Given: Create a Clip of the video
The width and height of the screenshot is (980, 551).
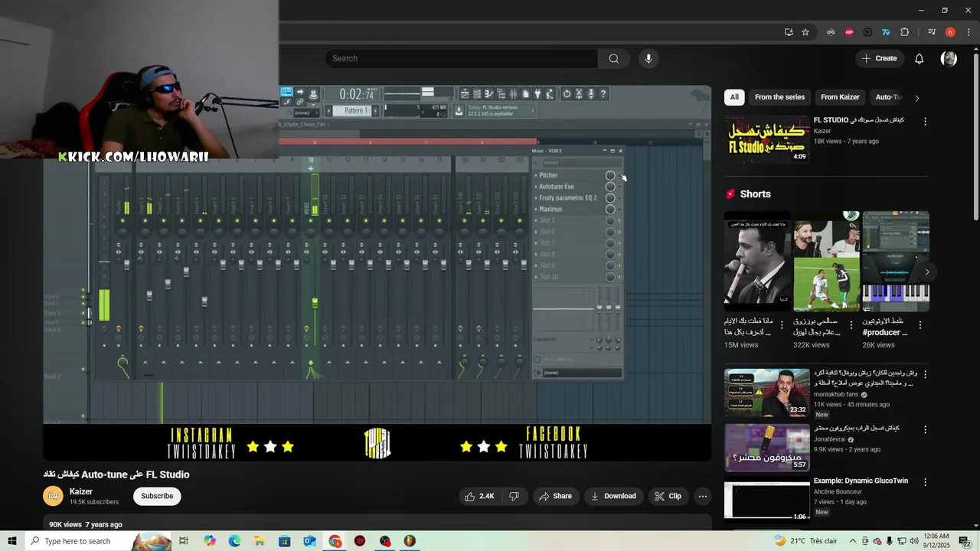Looking at the screenshot, I should point(668,496).
